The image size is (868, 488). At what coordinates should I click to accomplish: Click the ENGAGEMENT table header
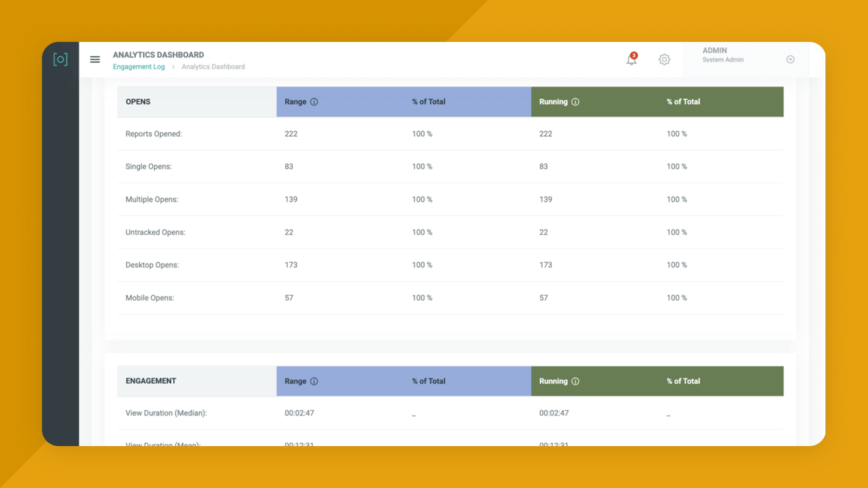[151, 381]
